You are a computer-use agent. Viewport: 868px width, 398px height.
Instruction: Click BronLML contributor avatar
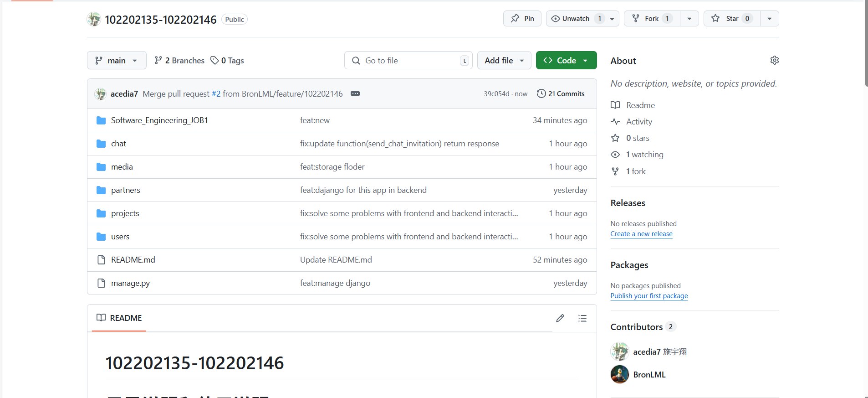pos(619,374)
